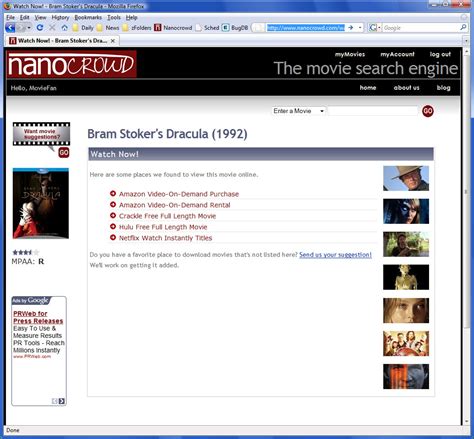
Task: Open the Sched bookmark
Action: point(207,28)
